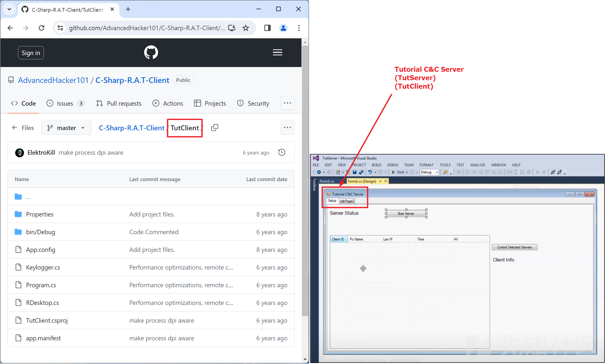View site information icon in address bar
605x364 pixels.
[x=60, y=28]
